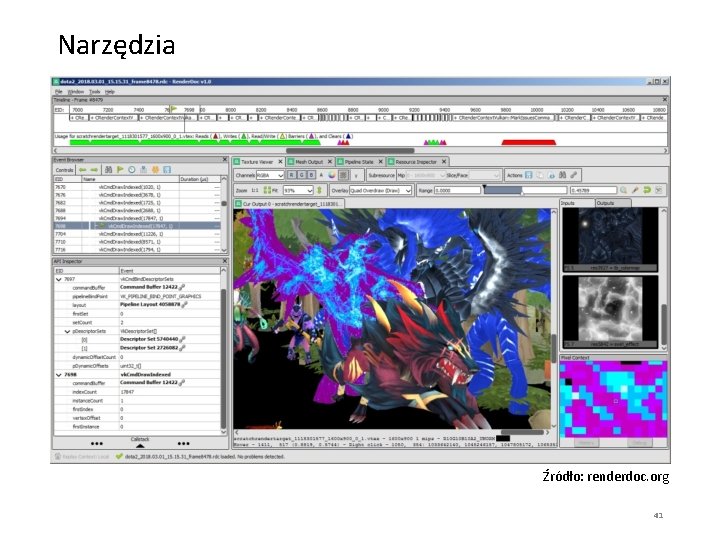Select the second grayscale texture thumbnail
The height and width of the screenshot is (540, 720).
pos(610,311)
